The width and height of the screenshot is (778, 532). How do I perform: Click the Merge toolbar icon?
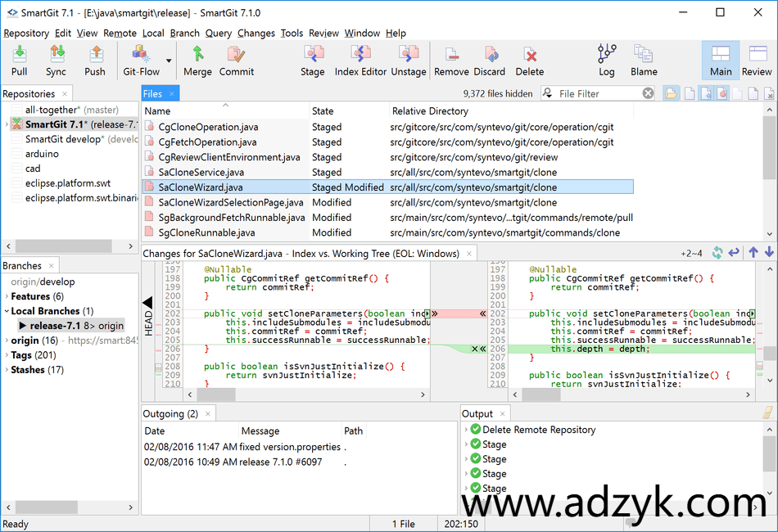pos(197,60)
